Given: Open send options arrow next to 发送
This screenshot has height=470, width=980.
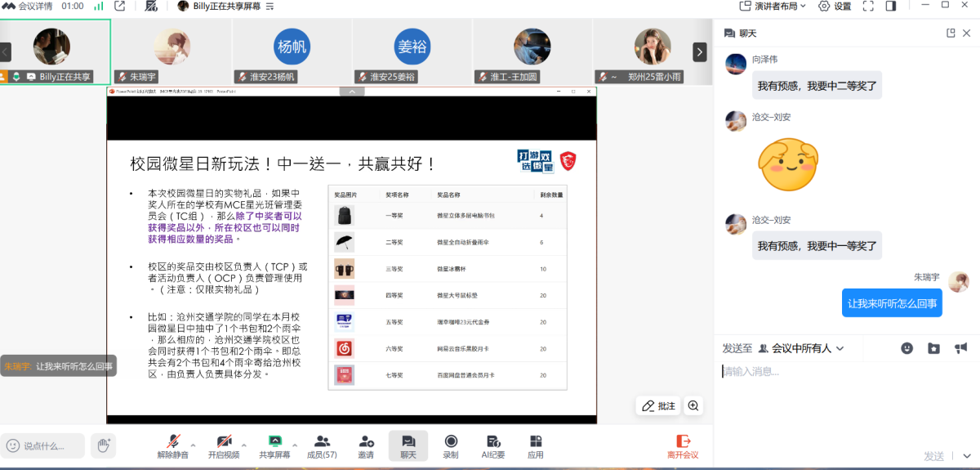Looking at the screenshot, I should (x=966, y=456).
